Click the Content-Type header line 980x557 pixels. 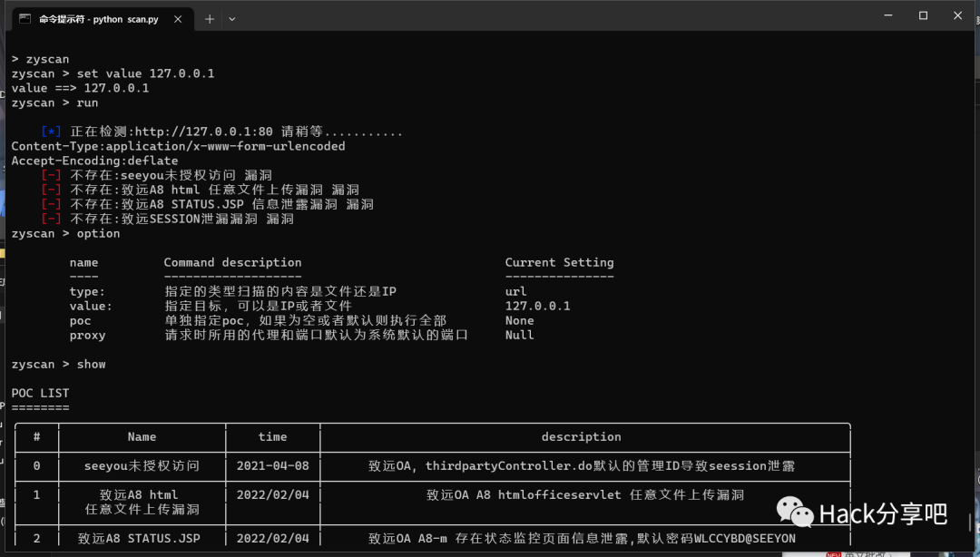[x=178, y=146]
